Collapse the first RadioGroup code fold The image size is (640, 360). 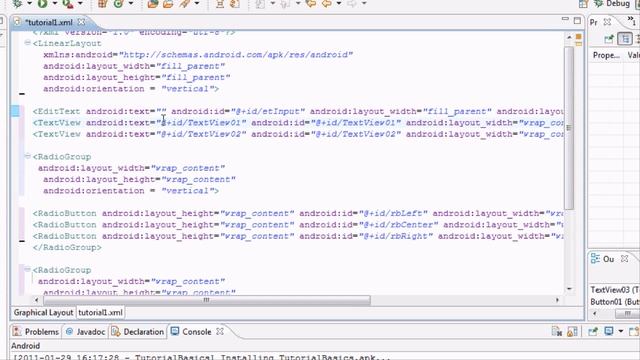[x=27, y=156]
